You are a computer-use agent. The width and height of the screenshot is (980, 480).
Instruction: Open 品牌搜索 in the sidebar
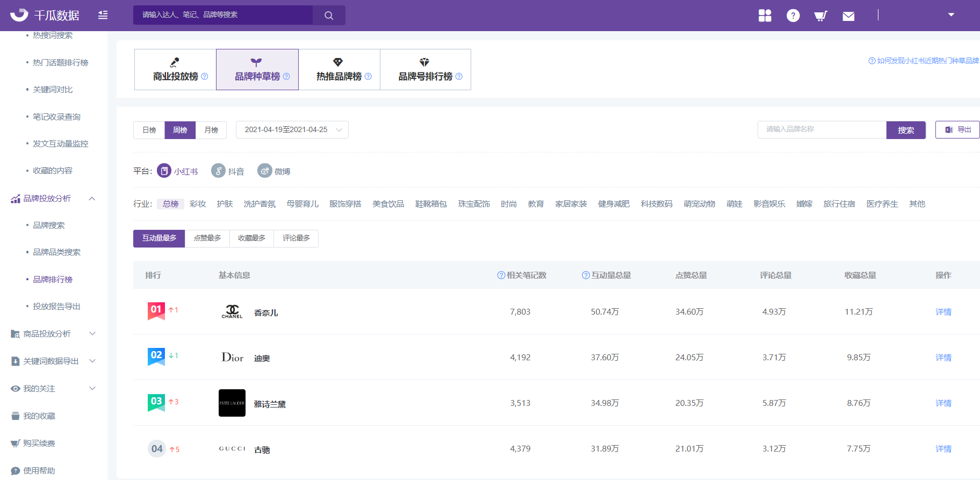click(49, 226)
